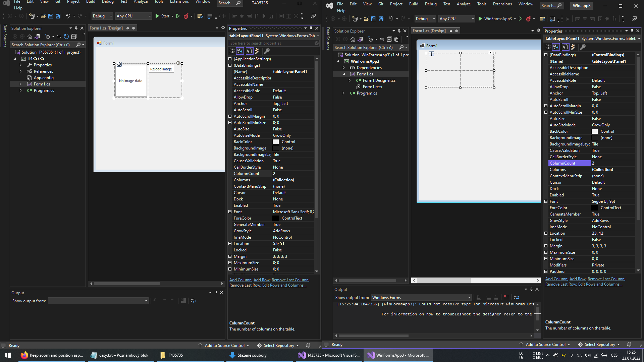This screenshot has height=362, width=644.
Task: Toggle the pin on the Properties panel
Action: click(x=632, y=31)
